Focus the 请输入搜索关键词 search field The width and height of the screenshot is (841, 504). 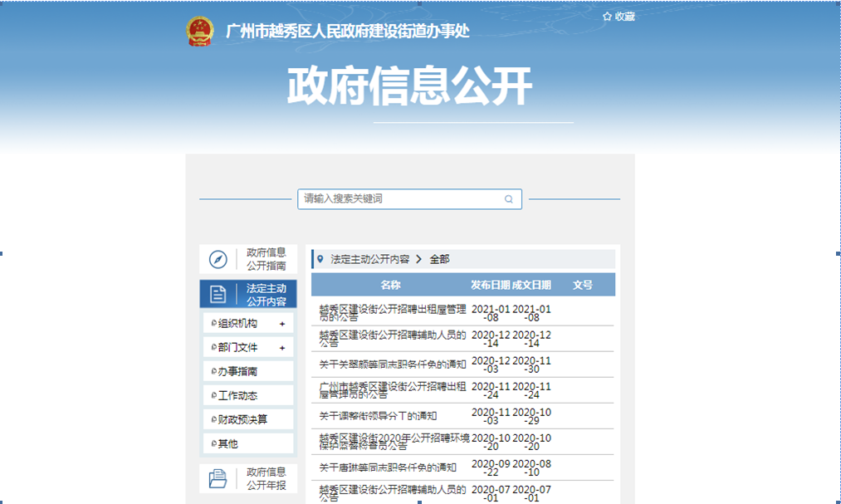click(398, 199)
